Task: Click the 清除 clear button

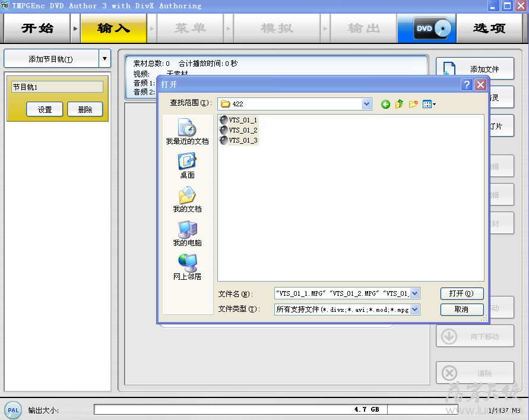Action: [475, 372]
